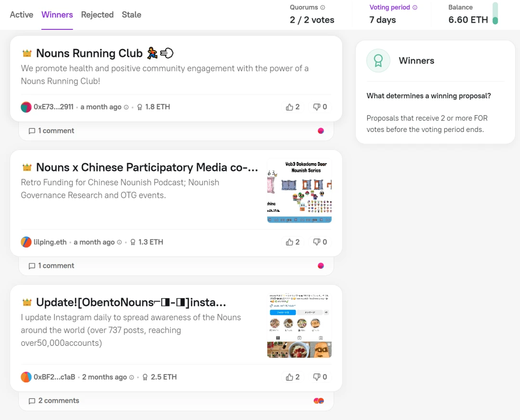This screenshot has height=420, width=520.
Task: Click the Voting period info icon
Action: 415,8
